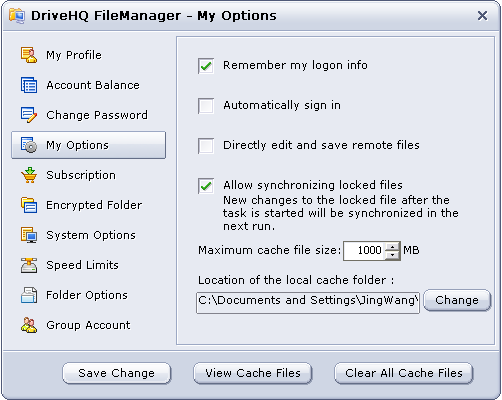Click the local cache folder path field
Screen dimensions: 502x400
click(308, 303)
